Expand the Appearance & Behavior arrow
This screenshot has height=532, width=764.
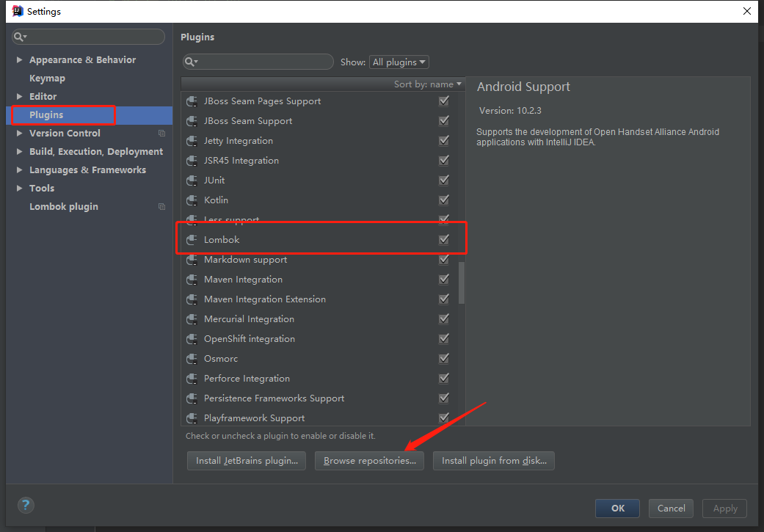click(20, 59)
